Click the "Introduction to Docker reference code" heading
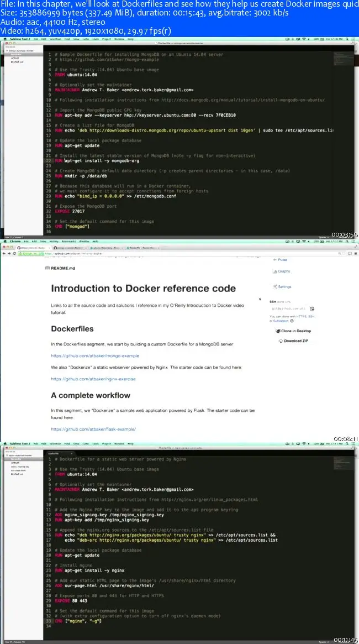 [143, 289]
